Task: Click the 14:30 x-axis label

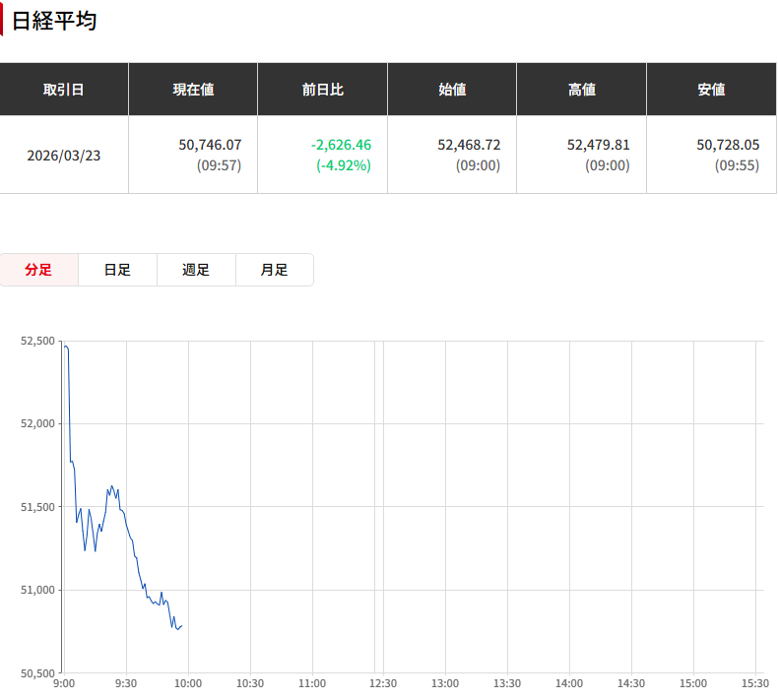Action: pyautogui.click(x=631, y=683)
